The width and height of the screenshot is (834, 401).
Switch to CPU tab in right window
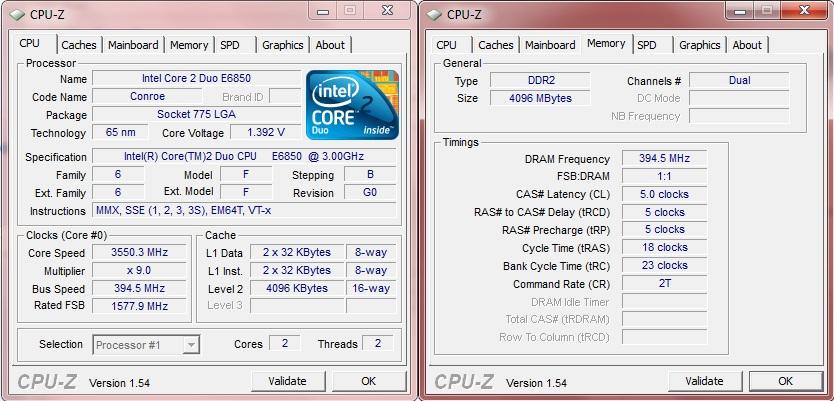(446, 45)
